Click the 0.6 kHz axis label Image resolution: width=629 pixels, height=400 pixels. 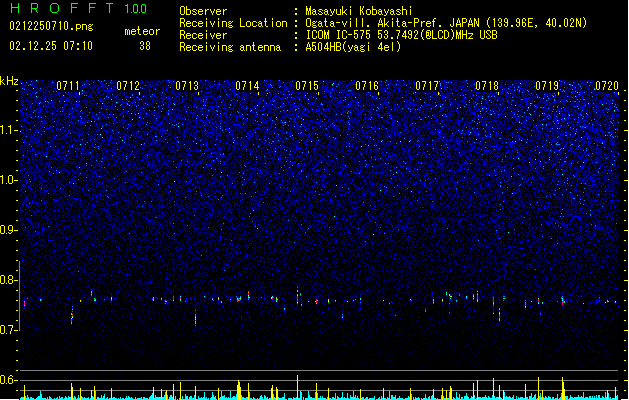(8, 380)
